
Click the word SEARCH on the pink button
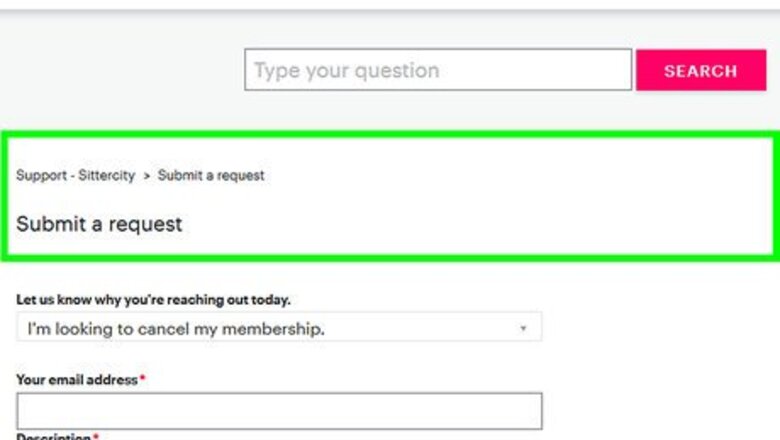(x=700, y=71)
